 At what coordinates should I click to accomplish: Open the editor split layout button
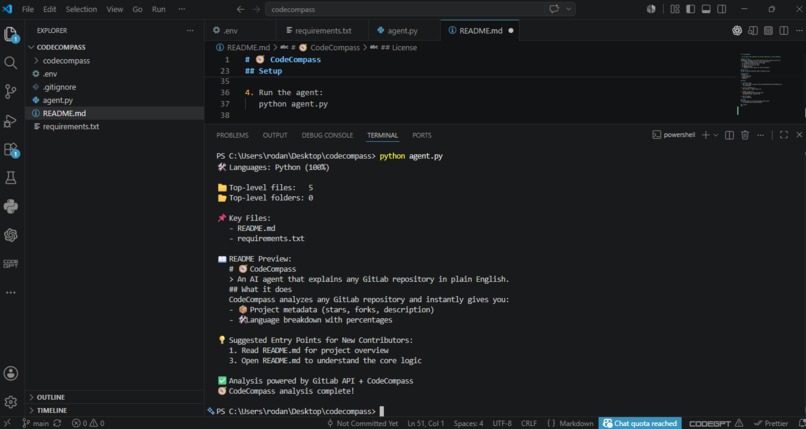[783, 31]
